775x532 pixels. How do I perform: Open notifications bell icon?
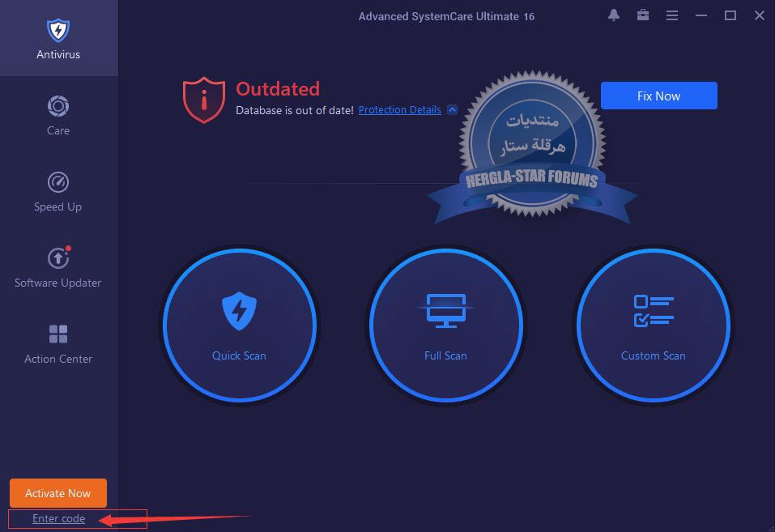click(x=614, y=15)
